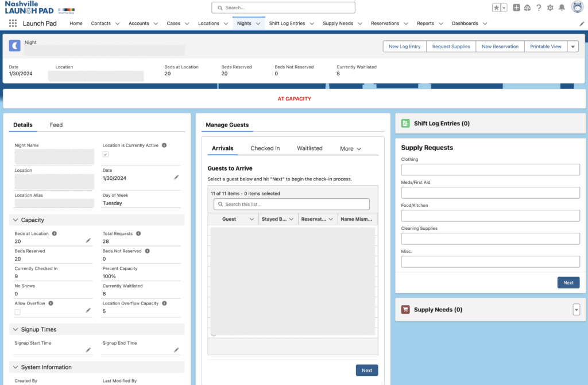Click the edit navigation pencil icon
The image size is (588, 385).
tap(582, 24)
